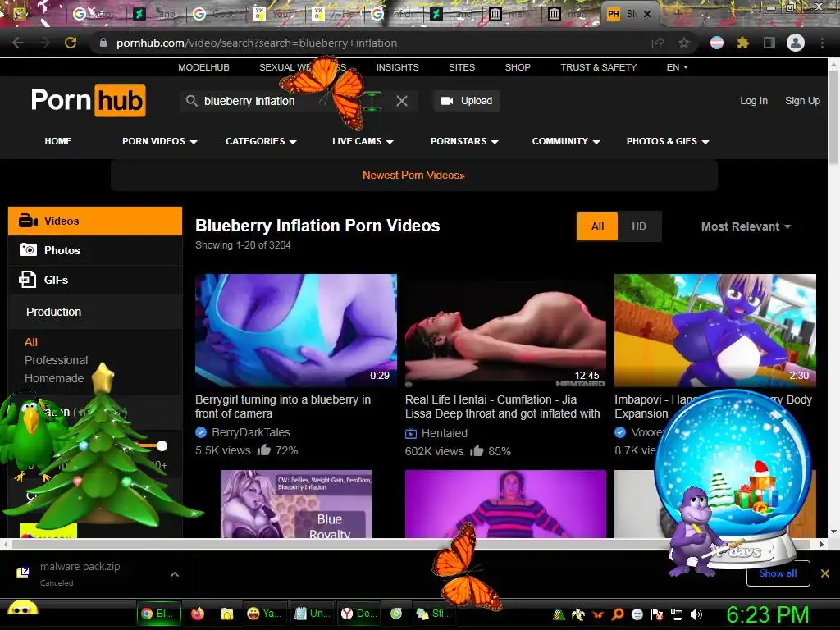Open the video thumbnail with 0:29 duration
This screenshot has height=630, width=840.
point(295,330)
